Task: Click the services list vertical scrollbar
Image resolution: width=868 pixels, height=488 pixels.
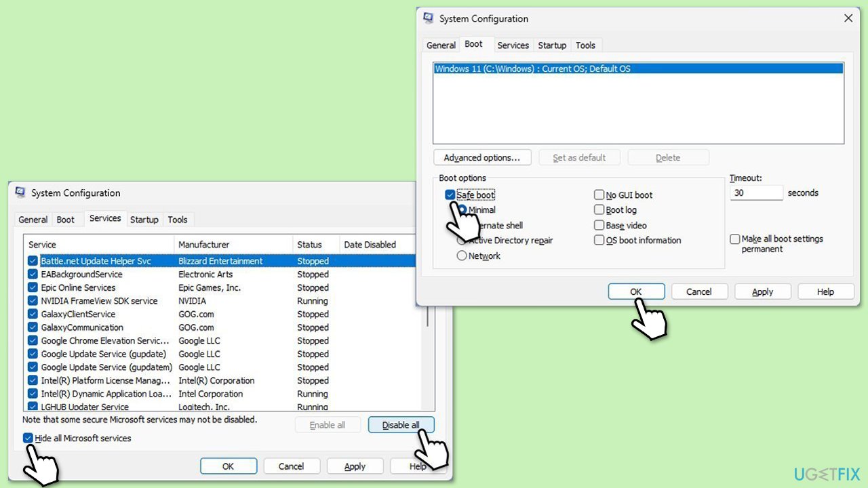Action: 428,319
